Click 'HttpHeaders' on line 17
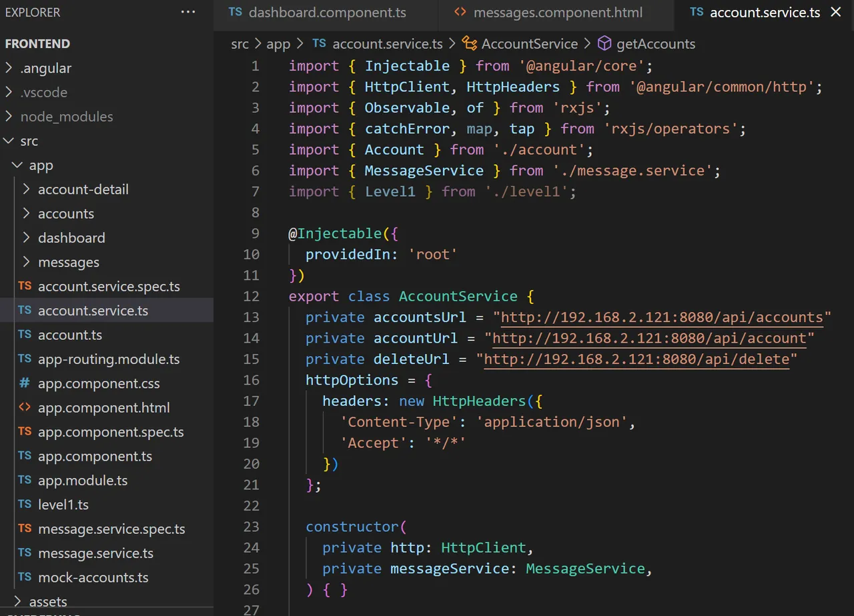This screenshot has width=854, height=616. pos(479,401)
